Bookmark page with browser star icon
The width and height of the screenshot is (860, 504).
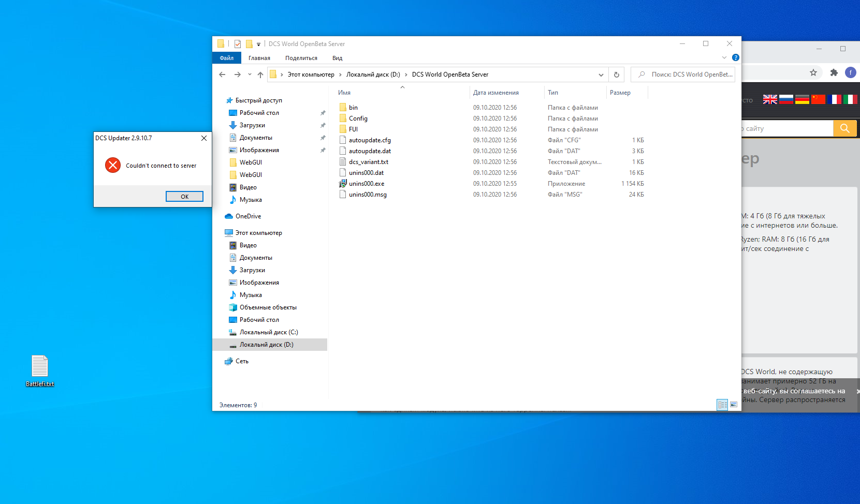(x=813, y=72)
